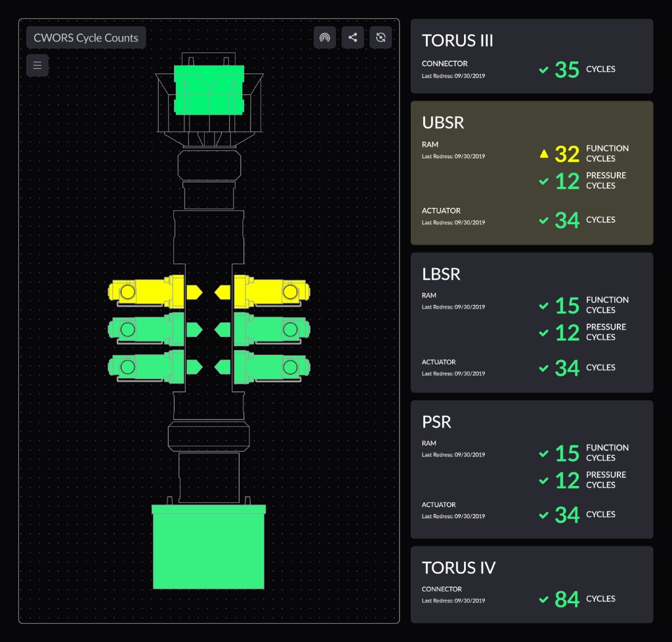Click the LBSR 15 function cycles value
Viewport: 672px width, 642px height.
567,306
